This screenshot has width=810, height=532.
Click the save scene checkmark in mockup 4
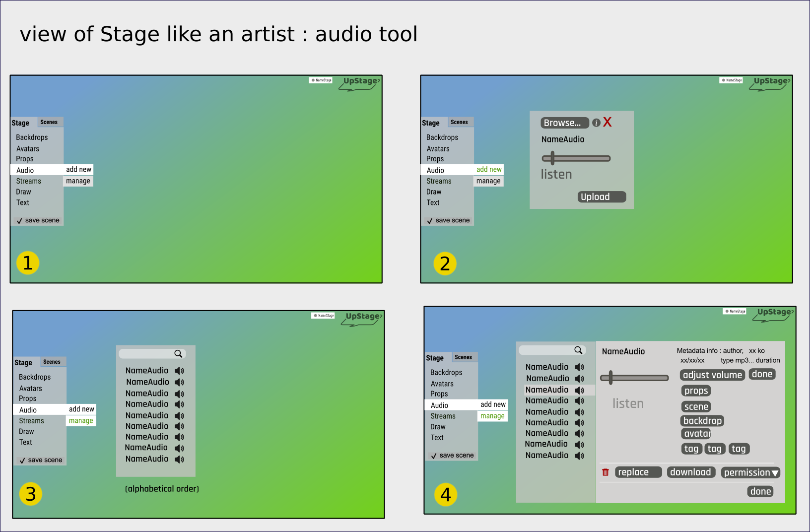point(434,456)
